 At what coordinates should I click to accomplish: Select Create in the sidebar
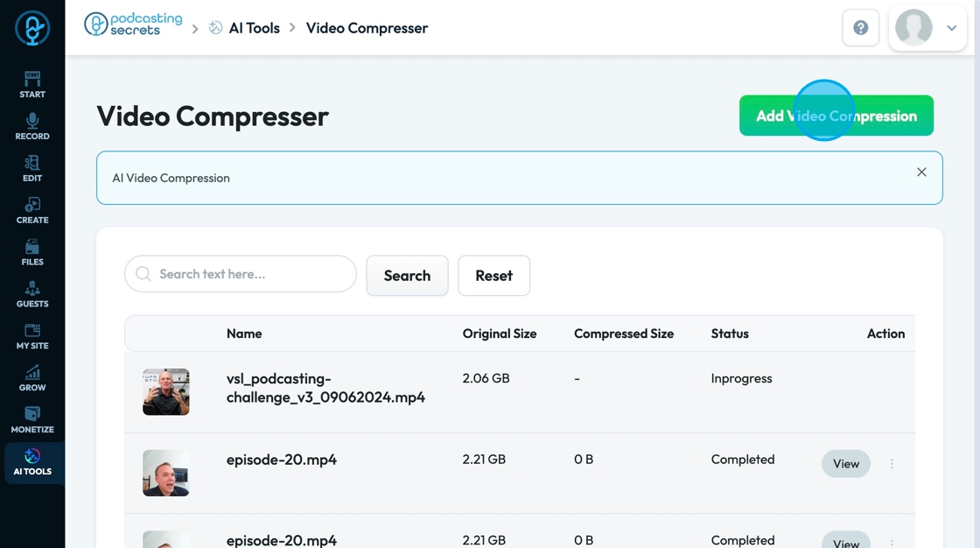tap(32, 211)
